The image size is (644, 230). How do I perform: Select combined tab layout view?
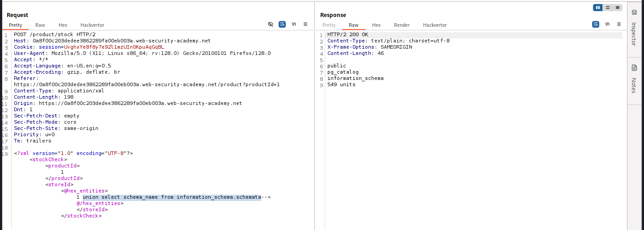(618, 8)
